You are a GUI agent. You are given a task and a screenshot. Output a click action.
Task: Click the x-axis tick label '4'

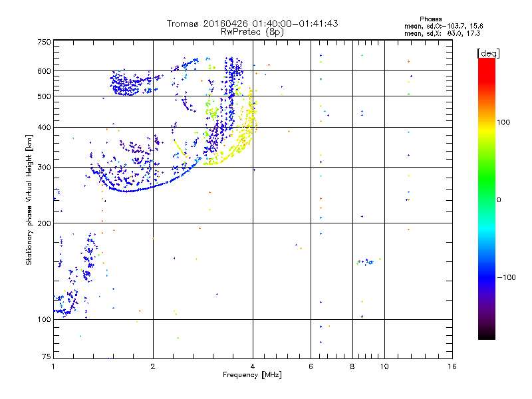(x=253, y=366)
